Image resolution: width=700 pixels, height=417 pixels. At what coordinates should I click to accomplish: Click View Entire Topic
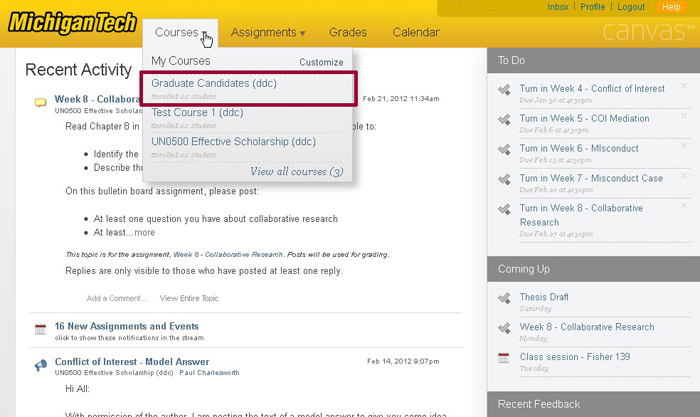[x=189, y=298]
